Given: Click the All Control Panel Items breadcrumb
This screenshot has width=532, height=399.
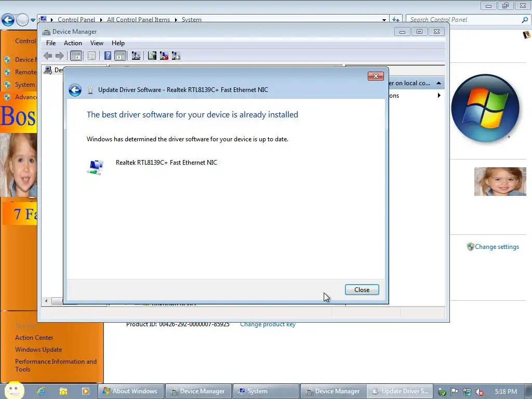Looking at the screenshot, I should click(x=138, y=20).
